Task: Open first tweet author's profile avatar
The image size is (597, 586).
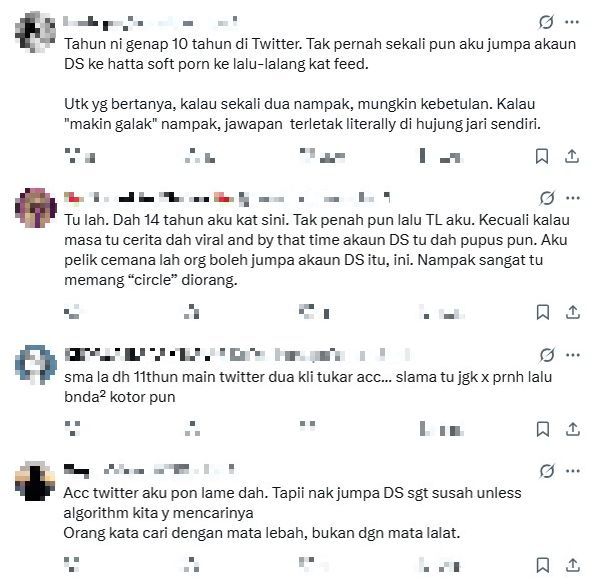Action: 35,32
